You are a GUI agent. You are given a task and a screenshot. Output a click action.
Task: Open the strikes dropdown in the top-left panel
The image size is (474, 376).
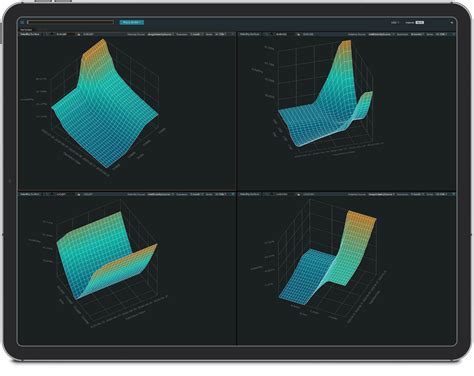pos(221,34)
